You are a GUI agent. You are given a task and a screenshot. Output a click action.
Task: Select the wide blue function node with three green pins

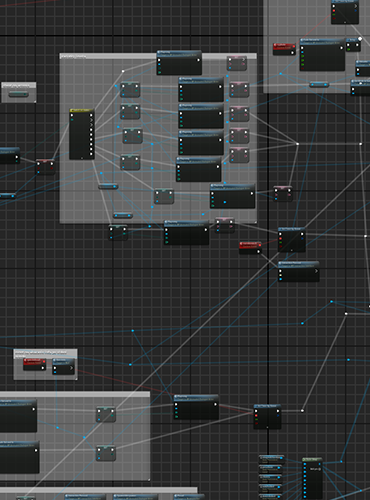coord(322,55)
